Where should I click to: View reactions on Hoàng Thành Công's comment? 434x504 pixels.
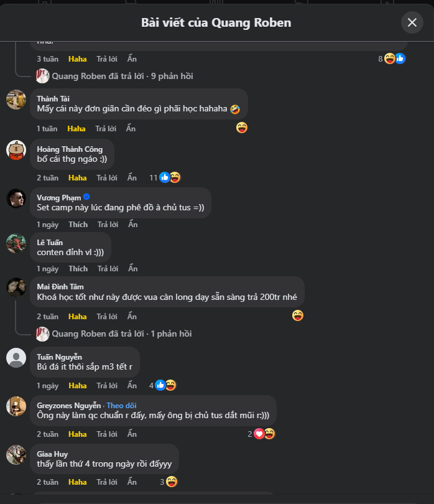(169, 177)
